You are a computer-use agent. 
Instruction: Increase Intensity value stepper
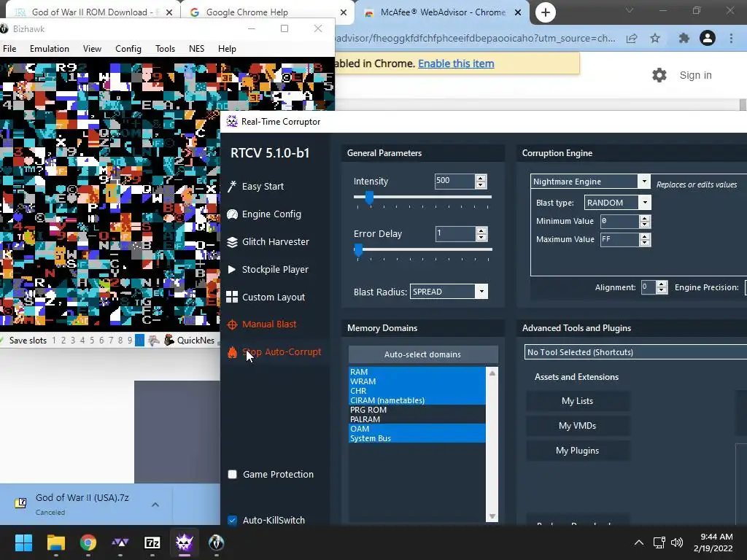481,178
